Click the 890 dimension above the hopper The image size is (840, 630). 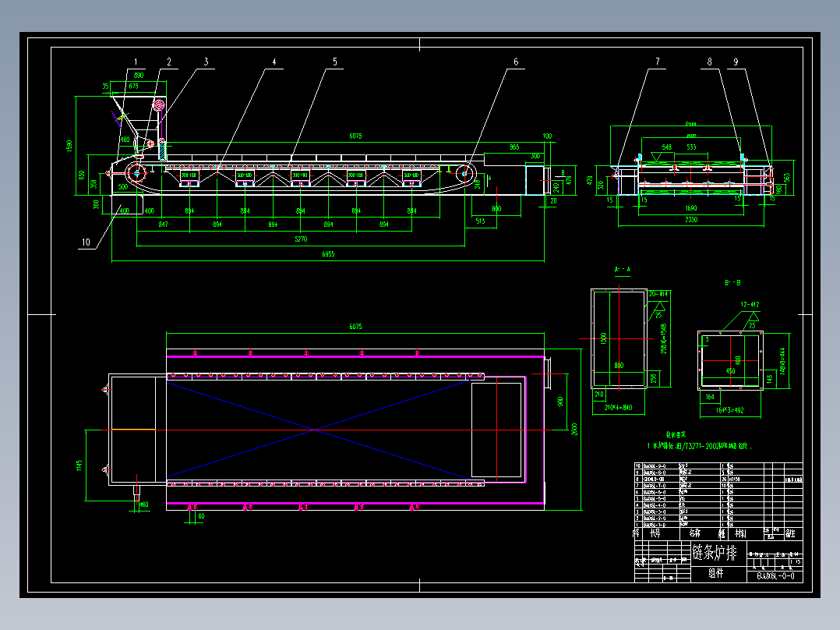point(139,76)
